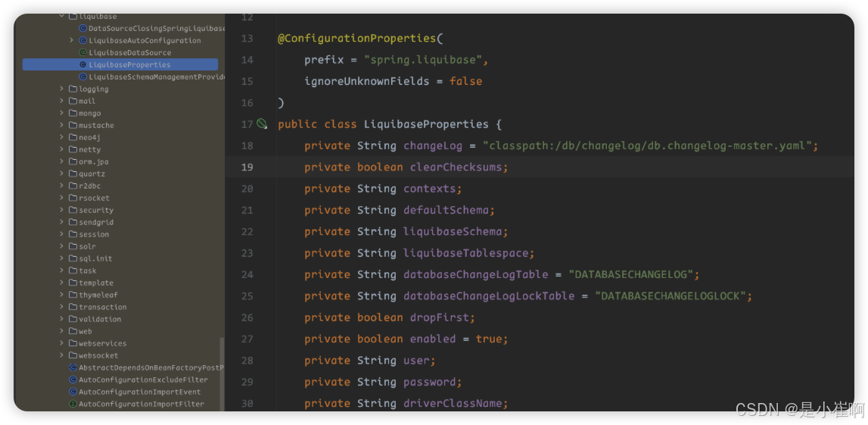Click the LiquibaseDataSource annotation icon
The width and height of the screenshot is (868, 425).
click(x=83, y=52)
